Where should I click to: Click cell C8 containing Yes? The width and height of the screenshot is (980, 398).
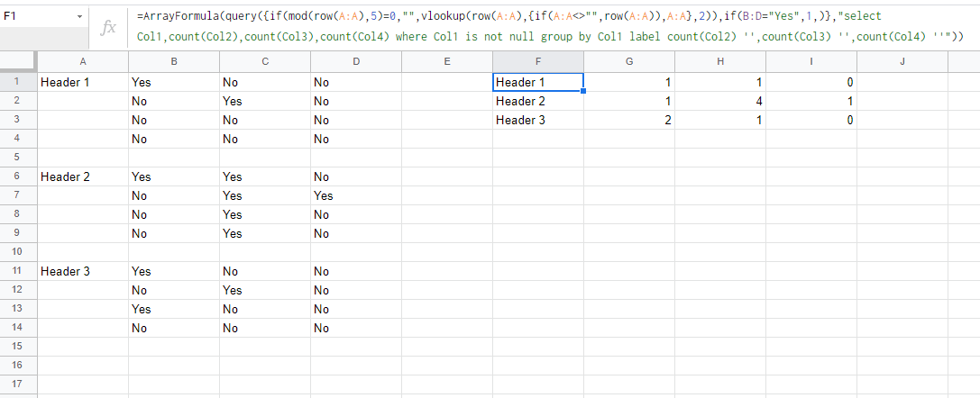coord(265,214)
